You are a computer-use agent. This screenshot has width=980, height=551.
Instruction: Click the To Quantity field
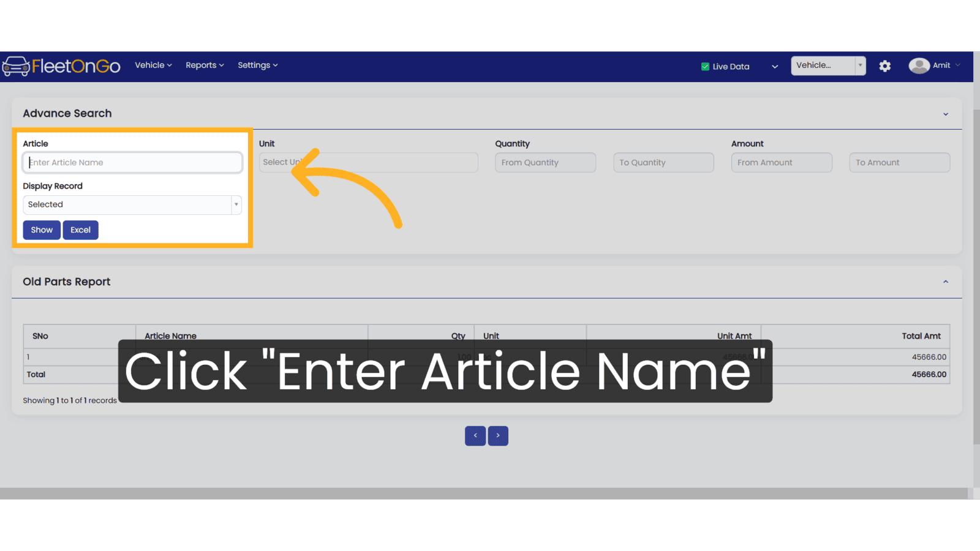[x=663, y=162]
